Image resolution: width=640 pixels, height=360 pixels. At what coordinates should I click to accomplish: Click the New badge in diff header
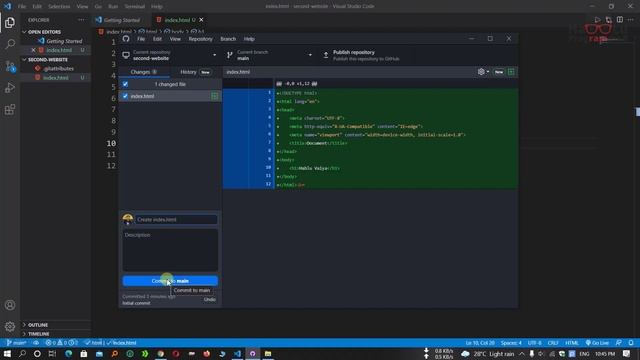(499, 72)
